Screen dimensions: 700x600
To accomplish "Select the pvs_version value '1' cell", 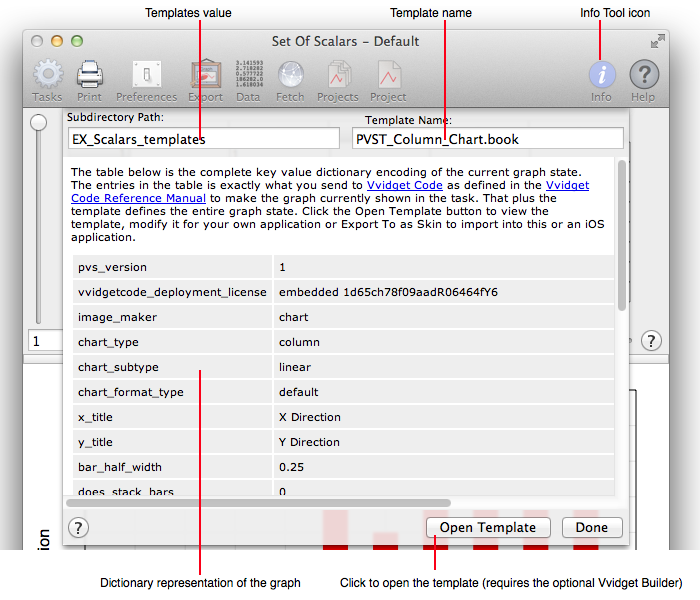I will [444, 267].
